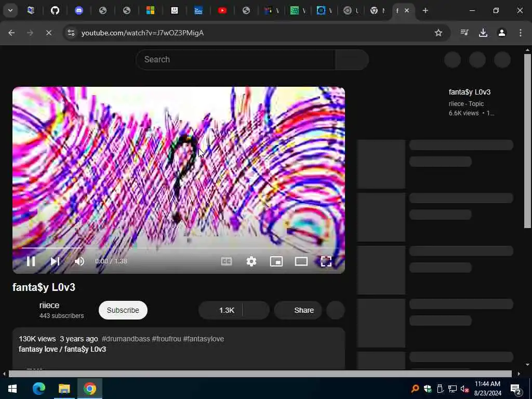Switch to the red YouTube tab

point(222,10)
